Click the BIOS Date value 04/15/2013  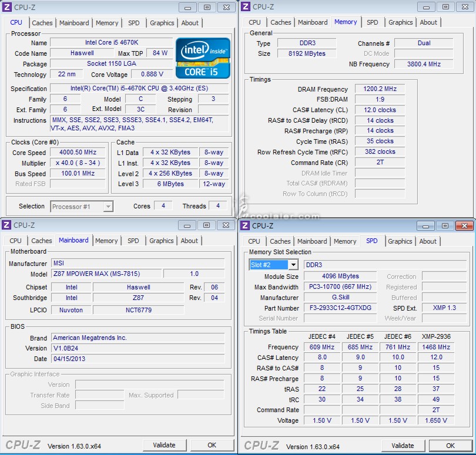coord(138,359)
